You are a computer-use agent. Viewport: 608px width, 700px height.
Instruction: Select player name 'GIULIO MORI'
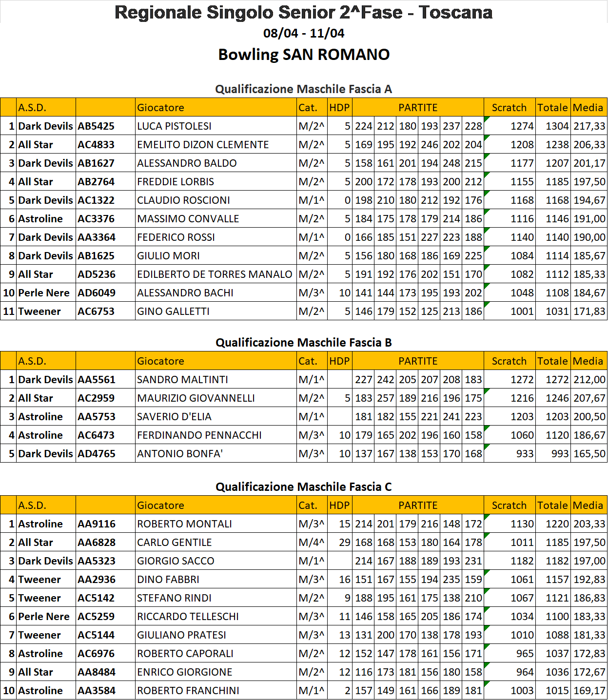click(168, 256)
